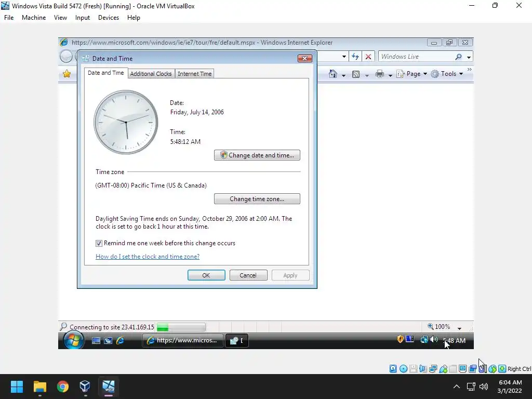The width and height of the screenshot is (532, 399).
Task: Click the IE Print icon
Action: (x=380, y=74)
